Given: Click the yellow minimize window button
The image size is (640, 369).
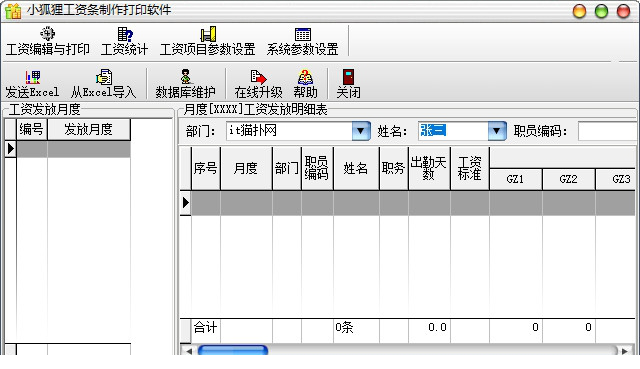Looking at the screenshot, I should pos(580,11).
